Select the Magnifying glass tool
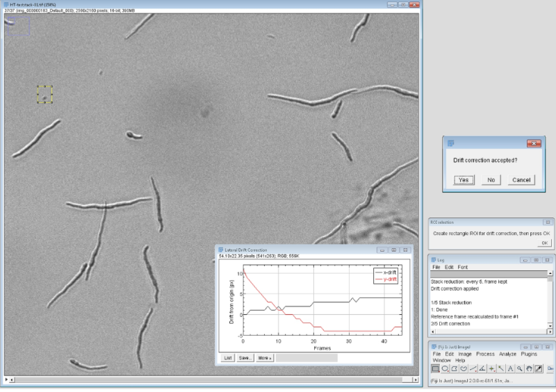 tap(519, 369)
